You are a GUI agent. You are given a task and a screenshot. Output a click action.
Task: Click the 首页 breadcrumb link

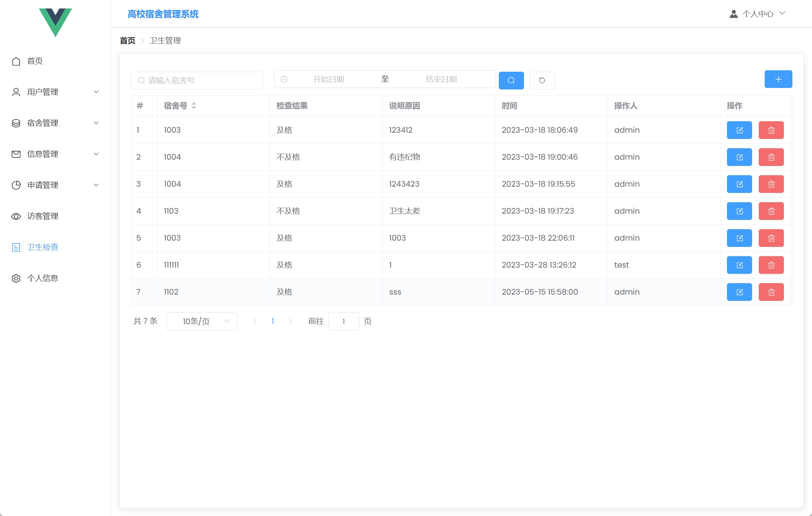(x=128, y=41)
